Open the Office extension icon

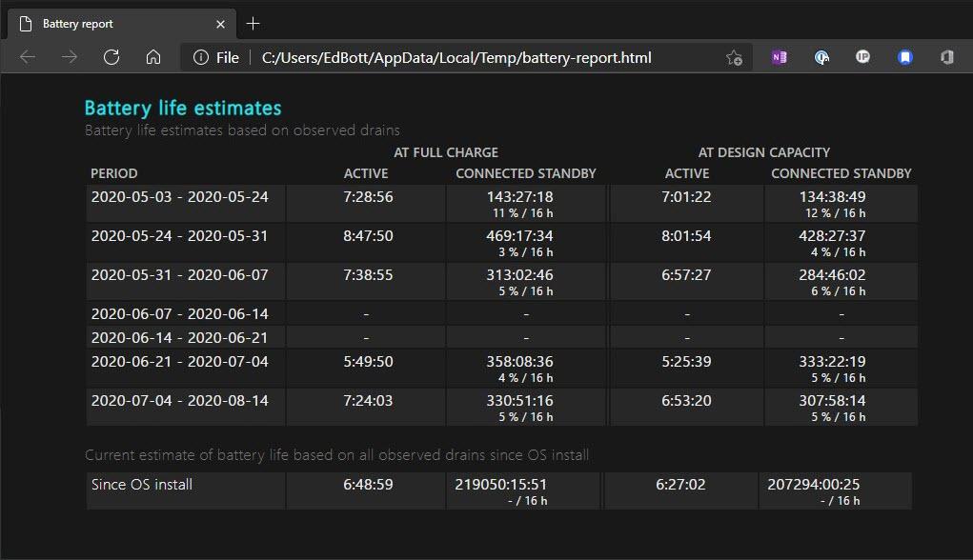(x=947, y=57)
